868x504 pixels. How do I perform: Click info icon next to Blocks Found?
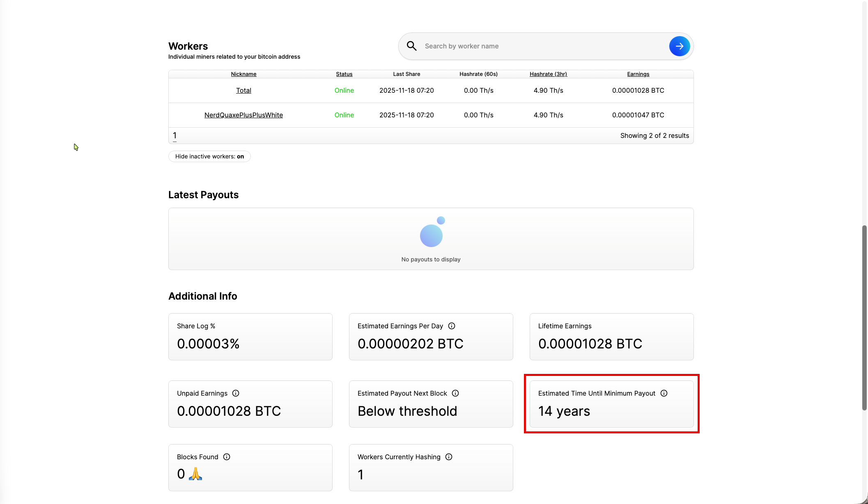(227, 457)
